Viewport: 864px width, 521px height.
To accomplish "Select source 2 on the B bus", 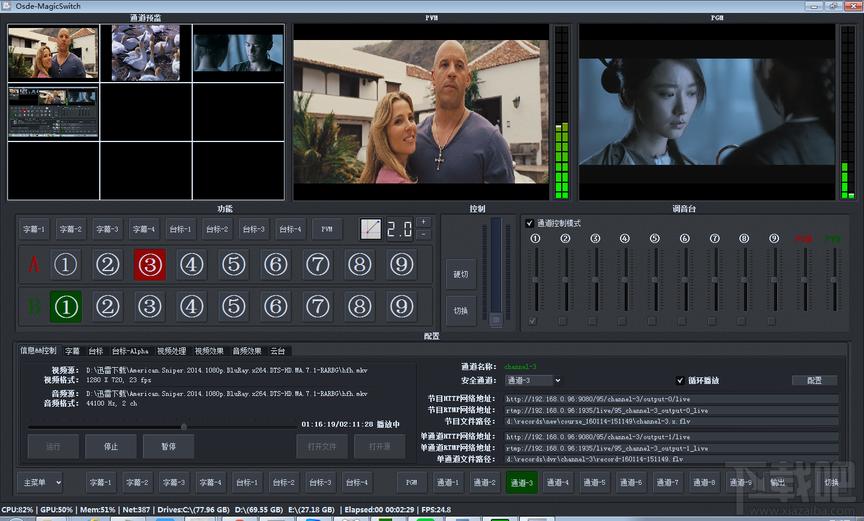I will [x=107, y=307].
